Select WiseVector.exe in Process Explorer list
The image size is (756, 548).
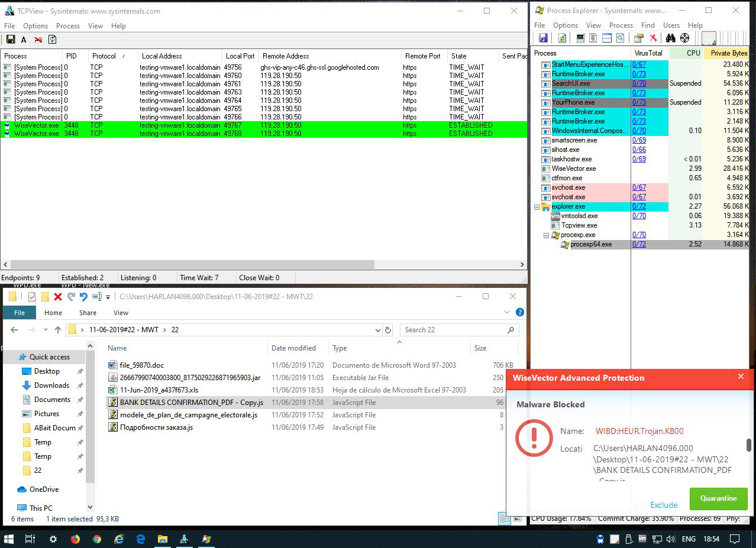pyautogui.click(x=574, y=168)
